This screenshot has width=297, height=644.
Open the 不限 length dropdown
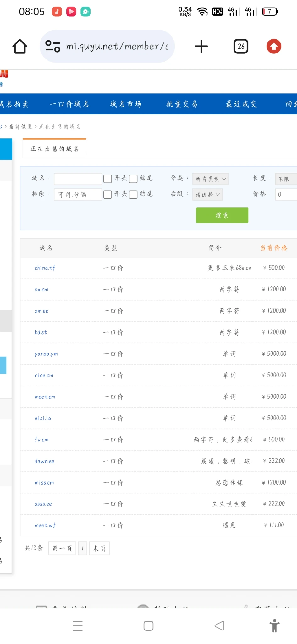(285, 179)
